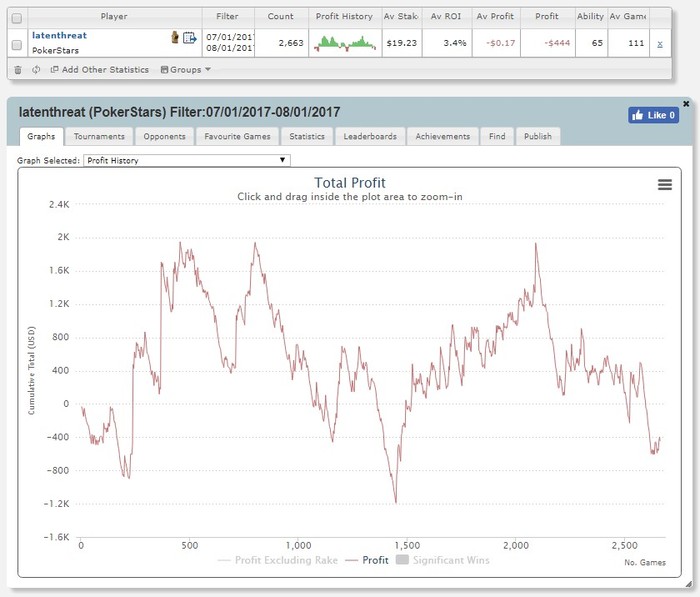This screenshot has height=597, width=700.
Task: Click the $19.23 average stake value
Action: point(402,43)
